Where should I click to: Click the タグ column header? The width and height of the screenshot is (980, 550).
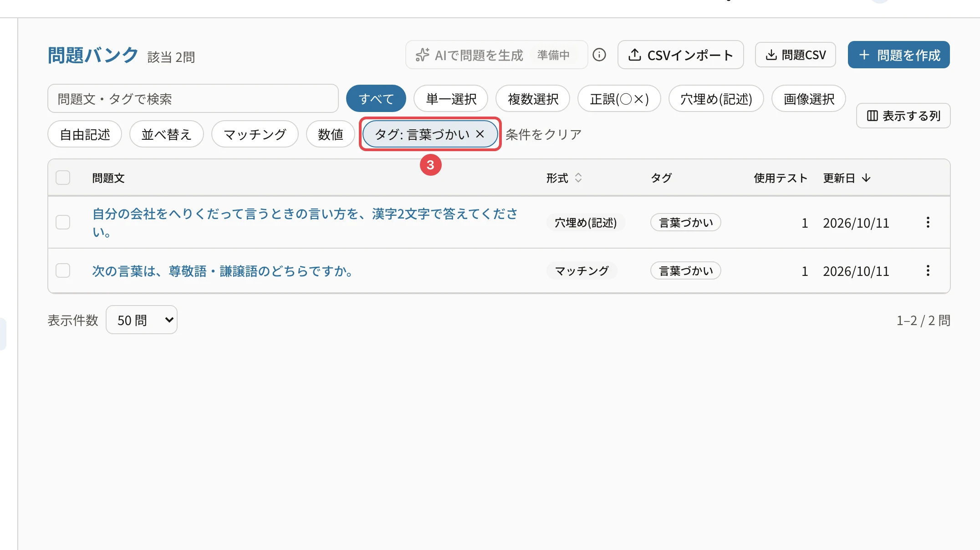point(661,178)
